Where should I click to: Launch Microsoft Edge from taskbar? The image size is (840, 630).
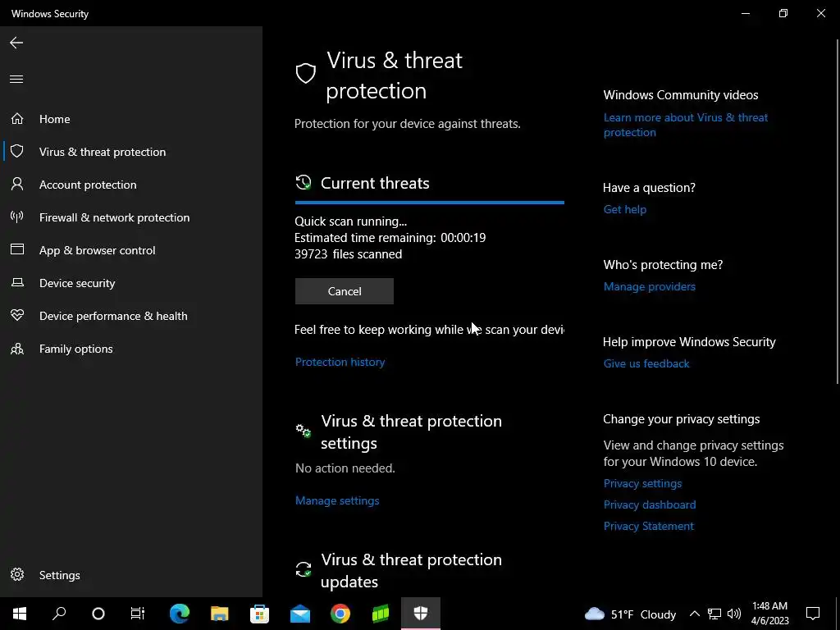(180, 614)
